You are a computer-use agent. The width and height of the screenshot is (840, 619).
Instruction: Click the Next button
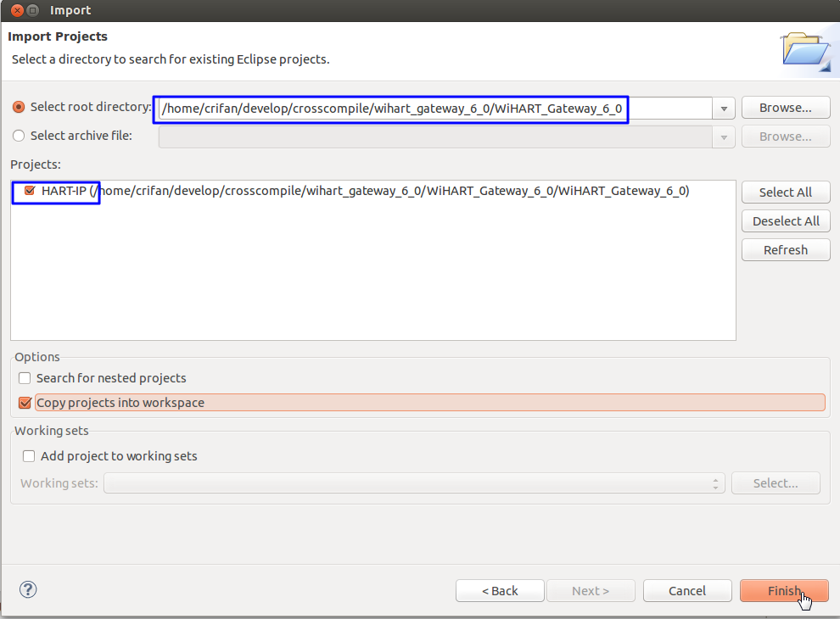coord(591,591)
